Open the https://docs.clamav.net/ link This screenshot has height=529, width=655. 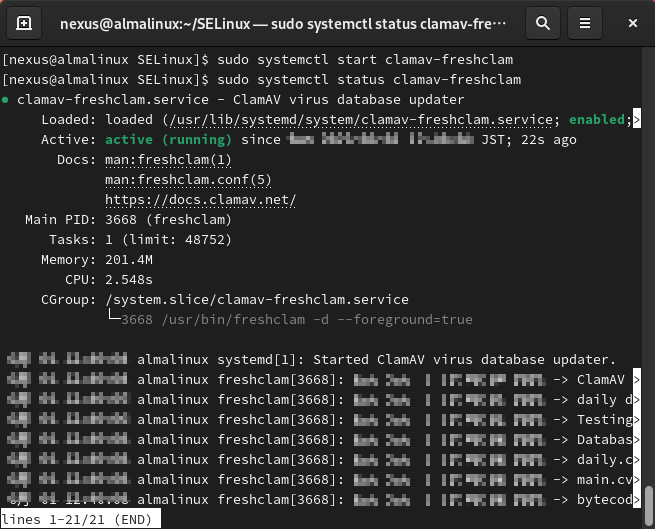[x=200, y=200]
